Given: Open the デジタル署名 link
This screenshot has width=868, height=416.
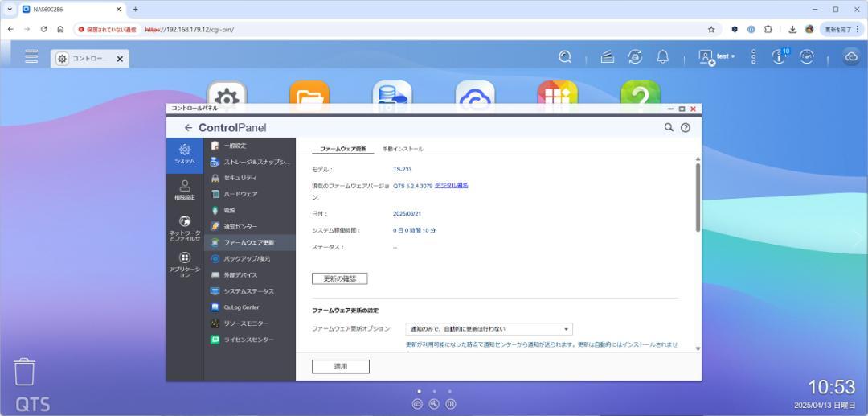Looking at the screenshot, I should (451, 186).
